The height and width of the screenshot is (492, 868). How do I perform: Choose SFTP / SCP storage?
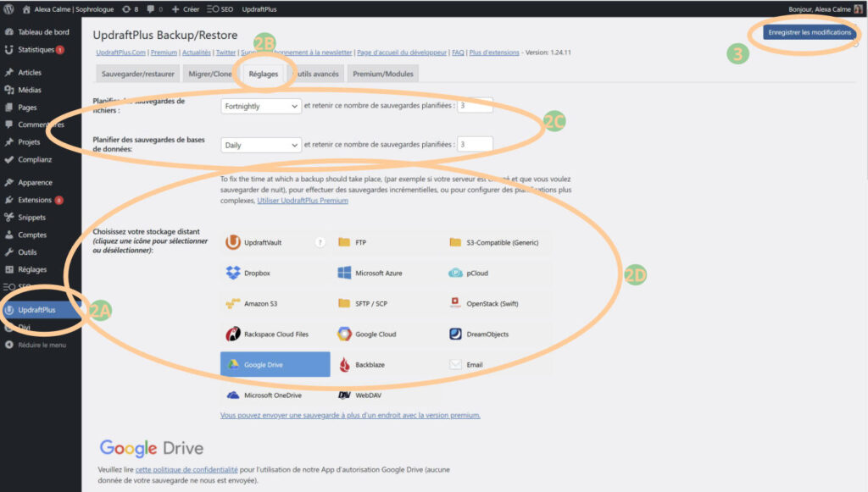coord(387,303)
